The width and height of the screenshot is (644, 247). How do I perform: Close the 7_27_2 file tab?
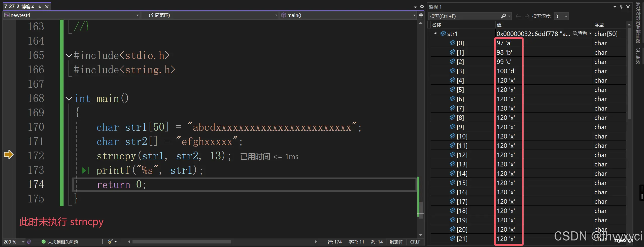pos(47,7)
